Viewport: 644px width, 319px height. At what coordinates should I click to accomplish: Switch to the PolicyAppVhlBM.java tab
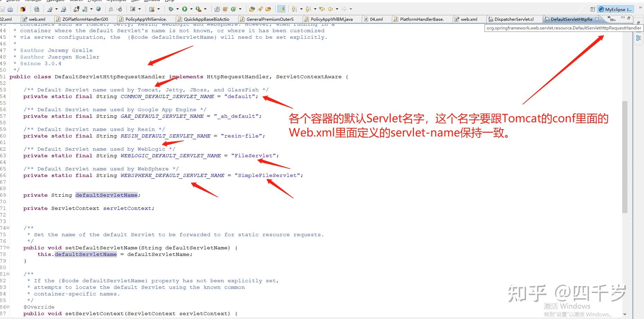click(x=331, y=19)
